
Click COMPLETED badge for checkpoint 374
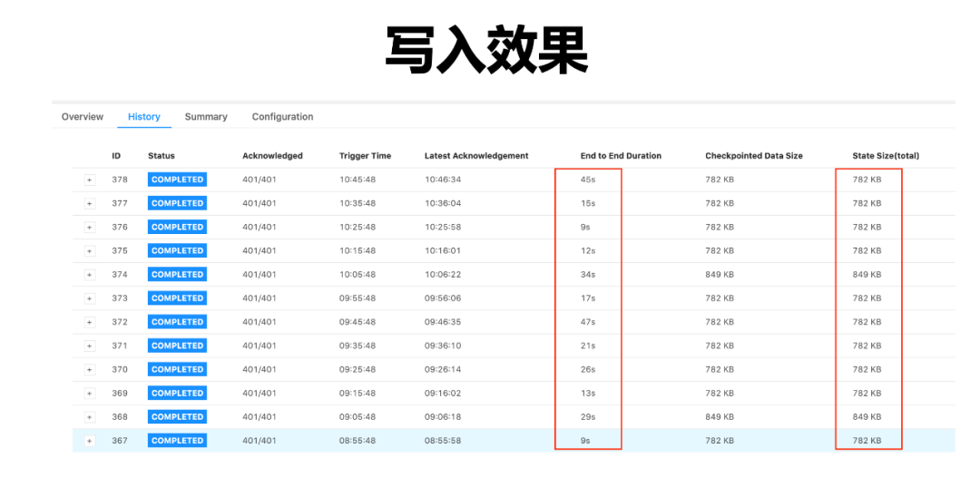click(x=178, y=274)
